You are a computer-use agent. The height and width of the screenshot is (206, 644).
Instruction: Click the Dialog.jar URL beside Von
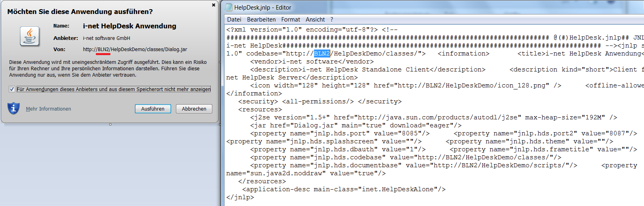(135, 50)
